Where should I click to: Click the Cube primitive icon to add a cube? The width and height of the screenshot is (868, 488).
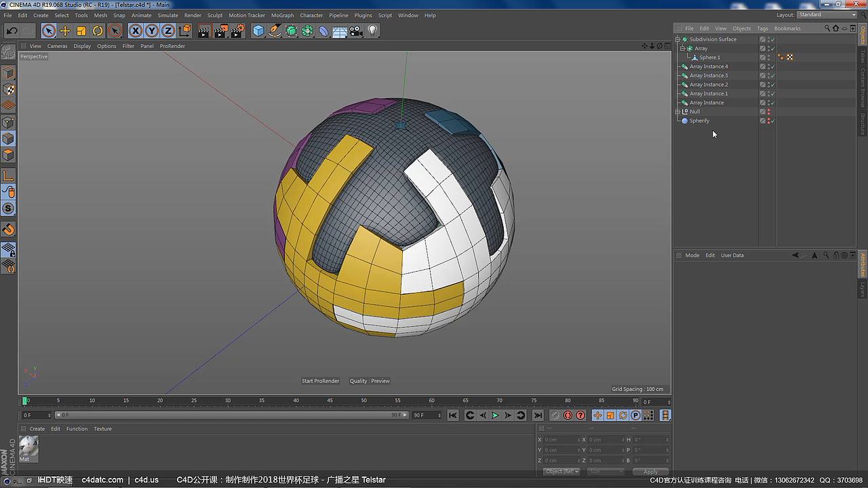click(x=260, y=30)
